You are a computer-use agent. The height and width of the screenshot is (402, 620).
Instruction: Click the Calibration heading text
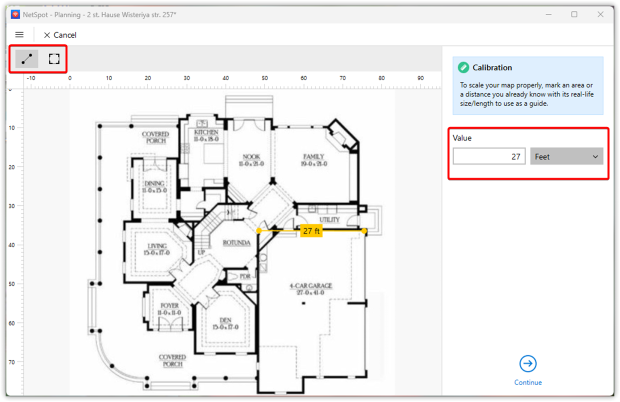tap(492, 68)
